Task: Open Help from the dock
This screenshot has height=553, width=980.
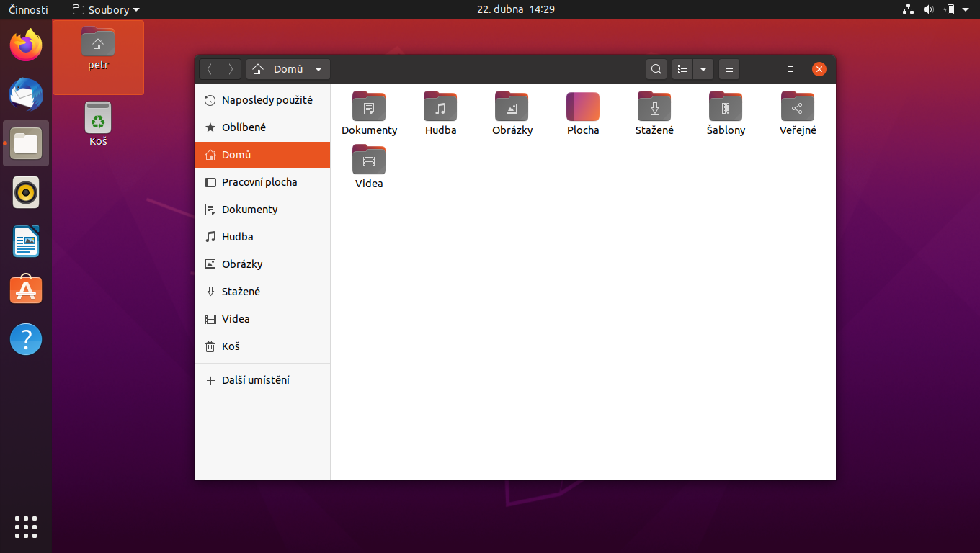Action: coord(26,338)
